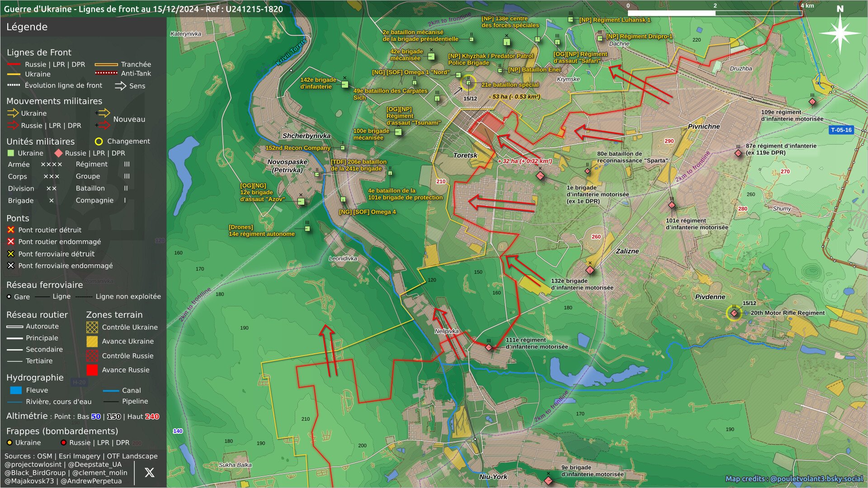
Task: Click the Toretsk town label
Action: tap(465, 155)
